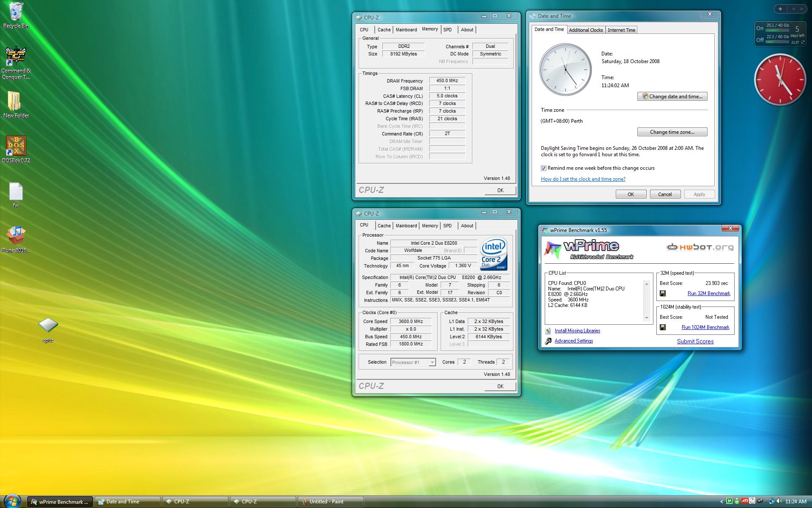Click OK in Date and Time dialog
Image resolution: width=812 pixels, height=508 pixels.
pos(631,194)
